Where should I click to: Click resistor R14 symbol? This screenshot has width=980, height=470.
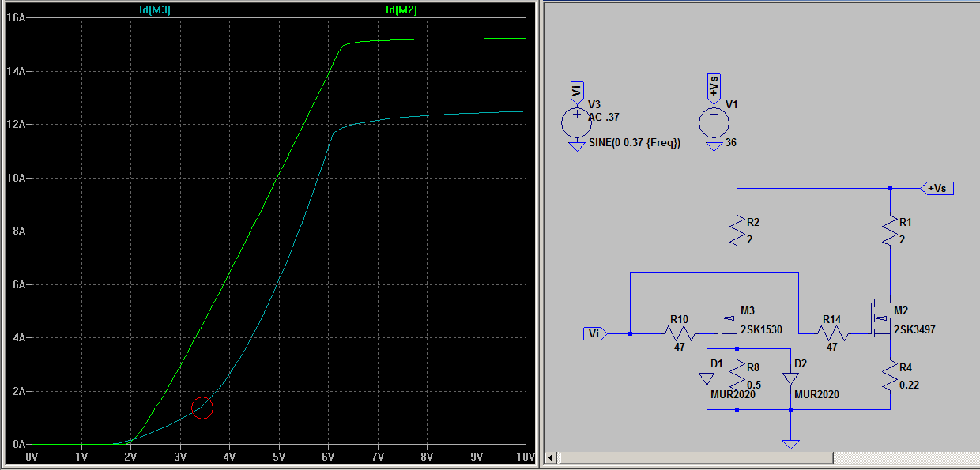pos(832,333)
